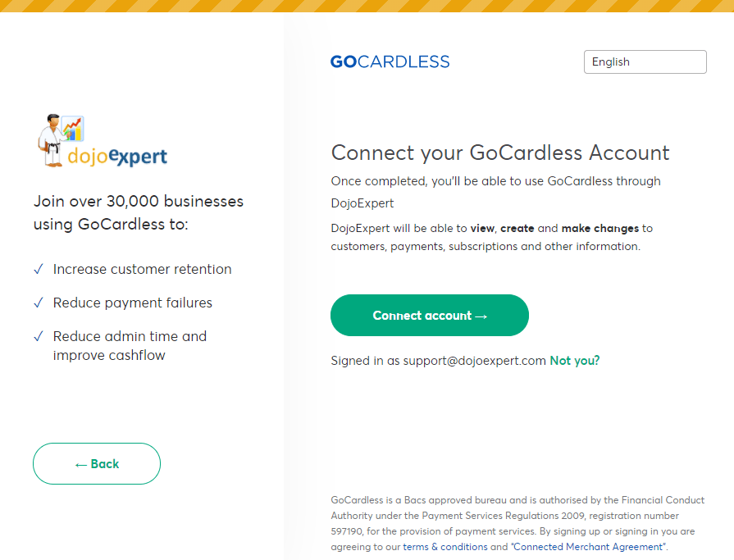Click the checkmark beside "Reduce admin time"
The image size is (734, 560).
coord(37,336)
